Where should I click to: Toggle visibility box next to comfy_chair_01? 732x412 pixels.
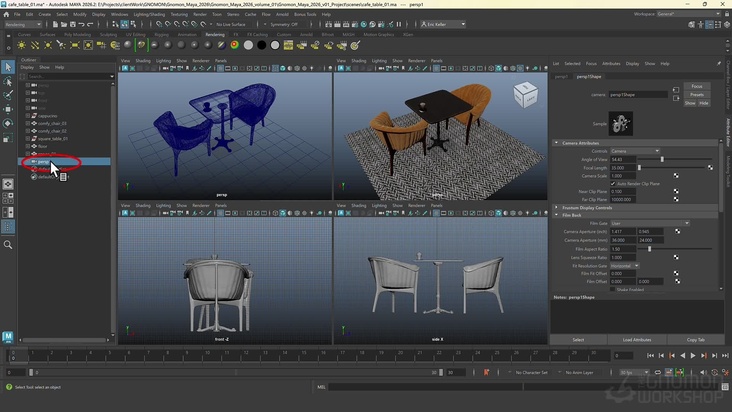(x=29, y=123)
